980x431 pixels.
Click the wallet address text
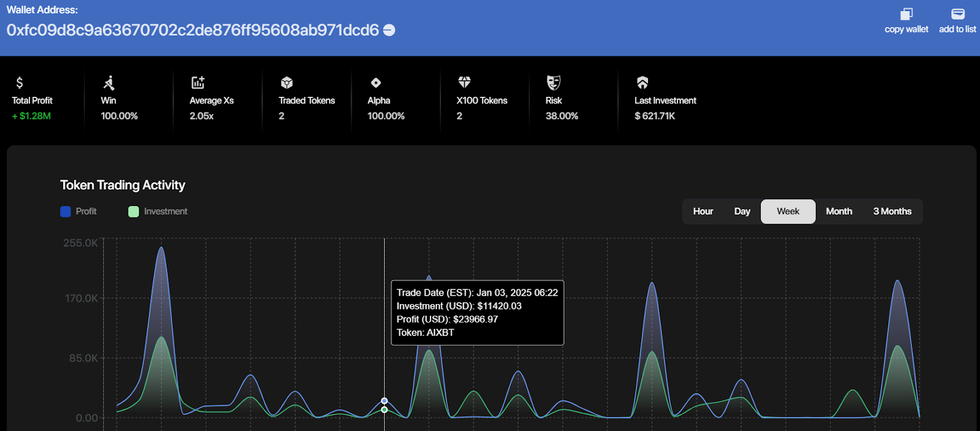point(193,30)
